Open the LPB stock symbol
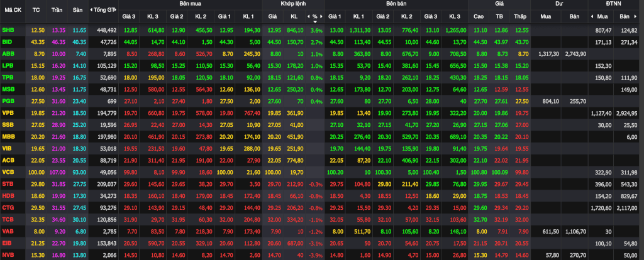644x260 pixels. (8, 65)
